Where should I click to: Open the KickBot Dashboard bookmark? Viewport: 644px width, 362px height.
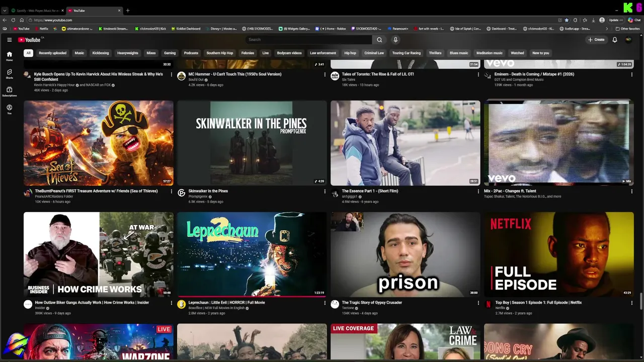186,29
